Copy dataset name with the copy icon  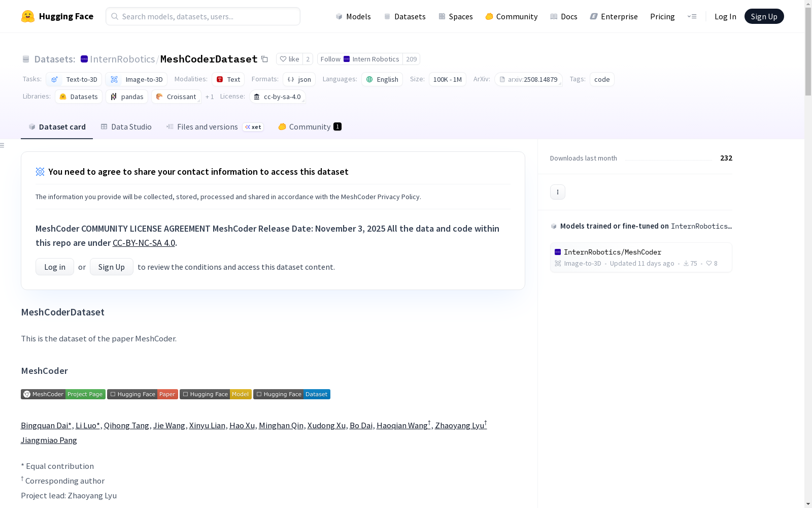[x=264, y=59]
